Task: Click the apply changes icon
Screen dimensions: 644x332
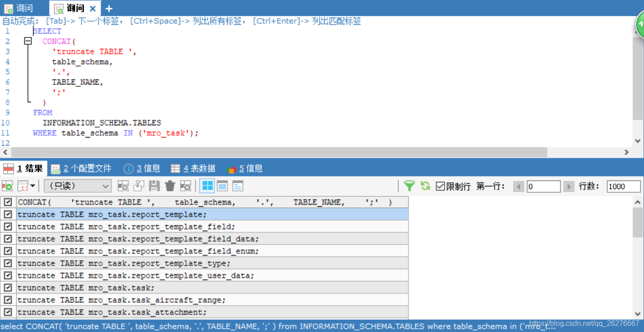Action: pos(139,185)
